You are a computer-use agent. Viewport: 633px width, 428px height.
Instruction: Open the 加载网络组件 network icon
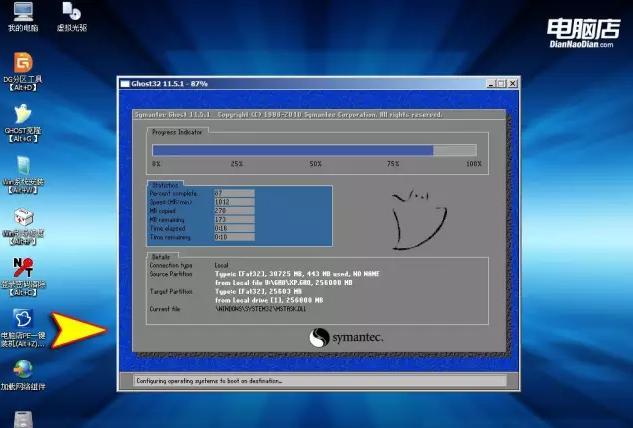click(21, 369)
